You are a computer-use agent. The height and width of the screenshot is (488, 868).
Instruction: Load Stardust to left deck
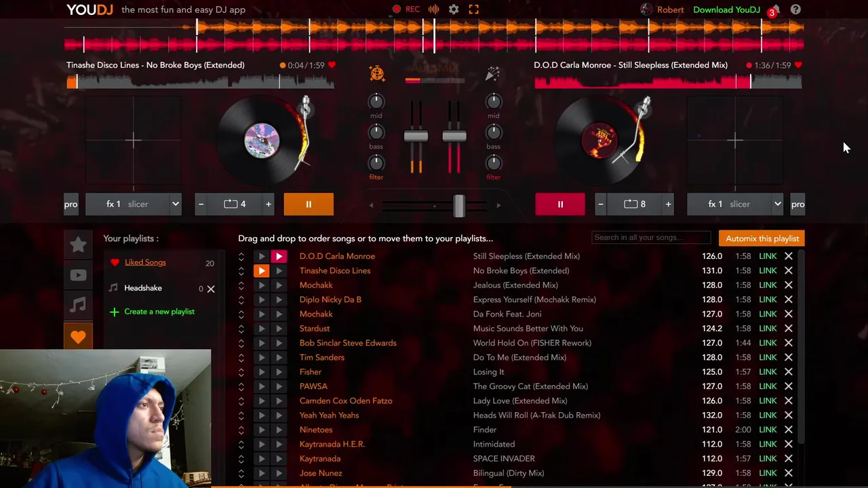click(x=261, y=329)
